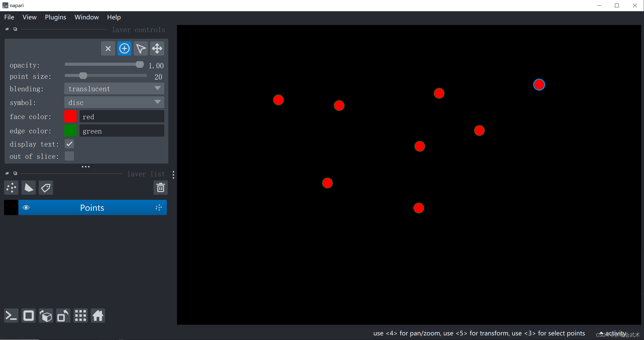The height and width of the screenshot is (340, 644).
Task: Open the green edge color swatch
Action: [70, 130]
